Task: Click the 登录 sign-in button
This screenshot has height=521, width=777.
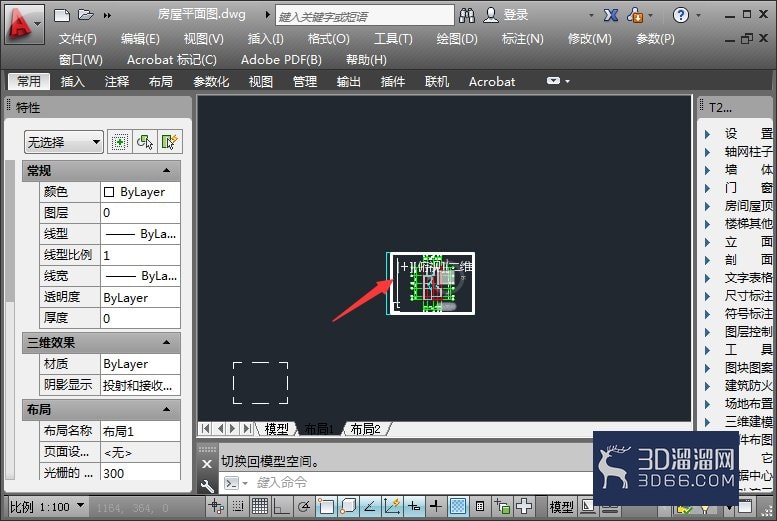Action: [506, 15]
